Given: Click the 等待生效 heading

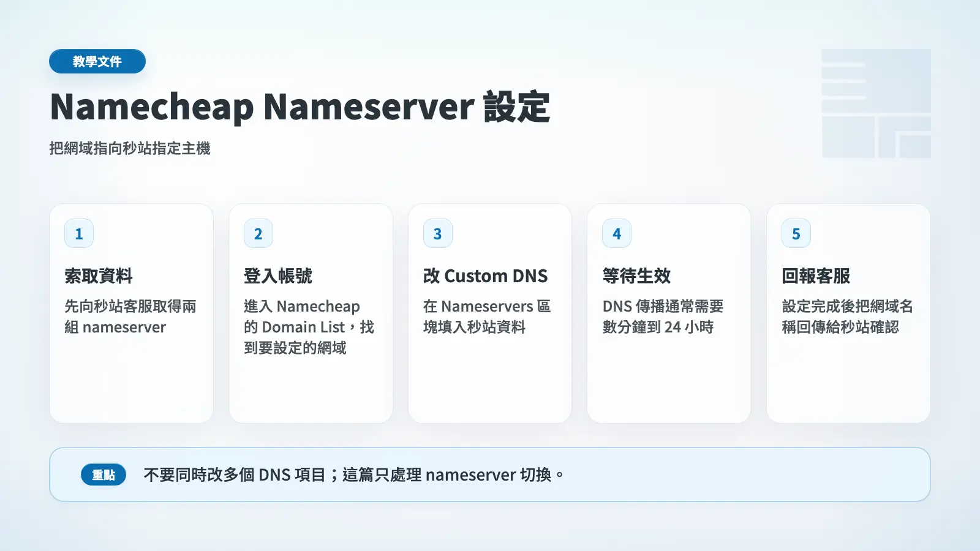Looking at the screenshot, I should tap(636, 276).
